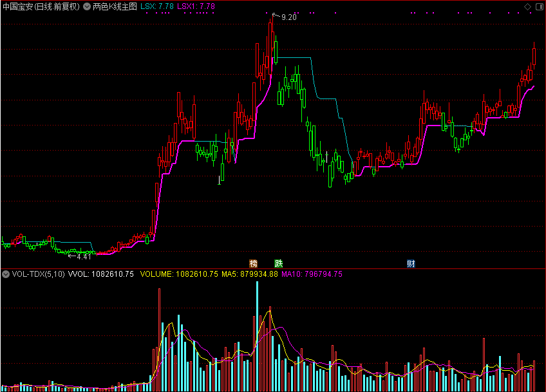The image size is (546, 392).
Task: Click the stock title 中国宝安(日线.前复权)
Action: 41,6
